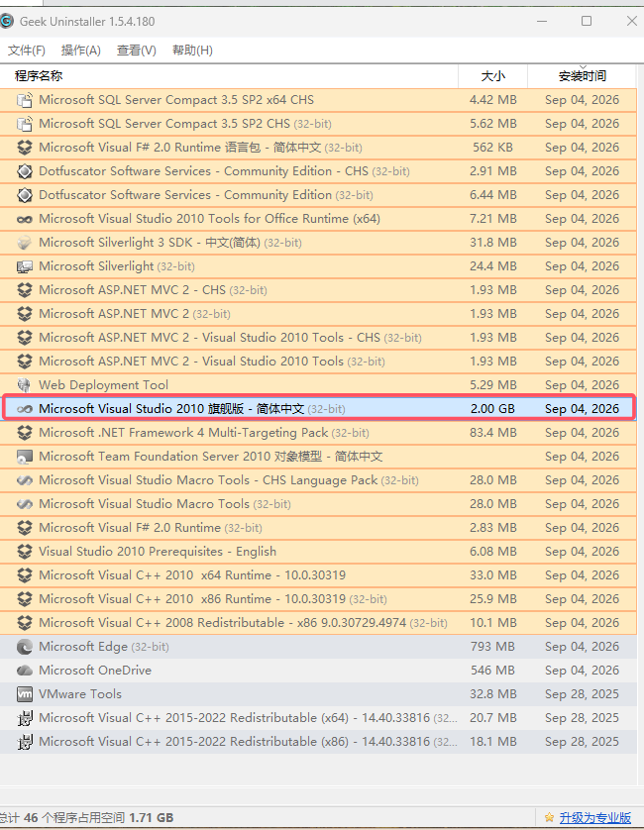Open the 文件(F) menu
The image size is (644, 830).
pyautogui.click(x=27, y=51)
